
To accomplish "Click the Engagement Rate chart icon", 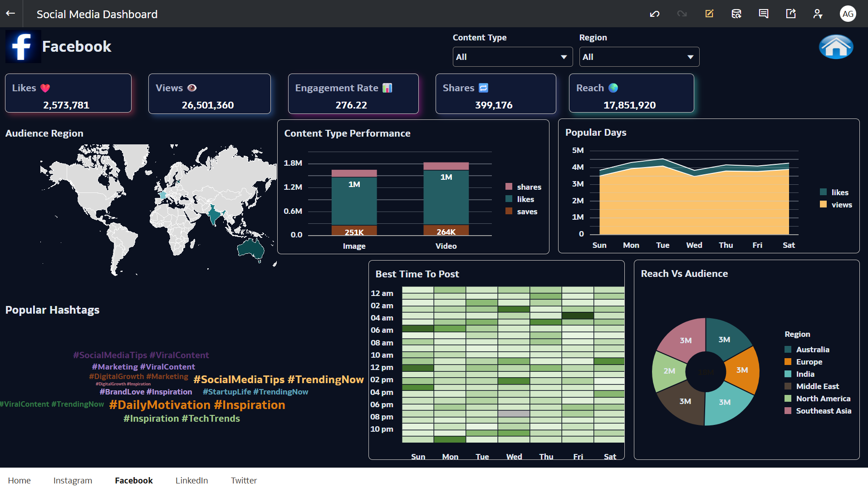I will pos(387,88).
